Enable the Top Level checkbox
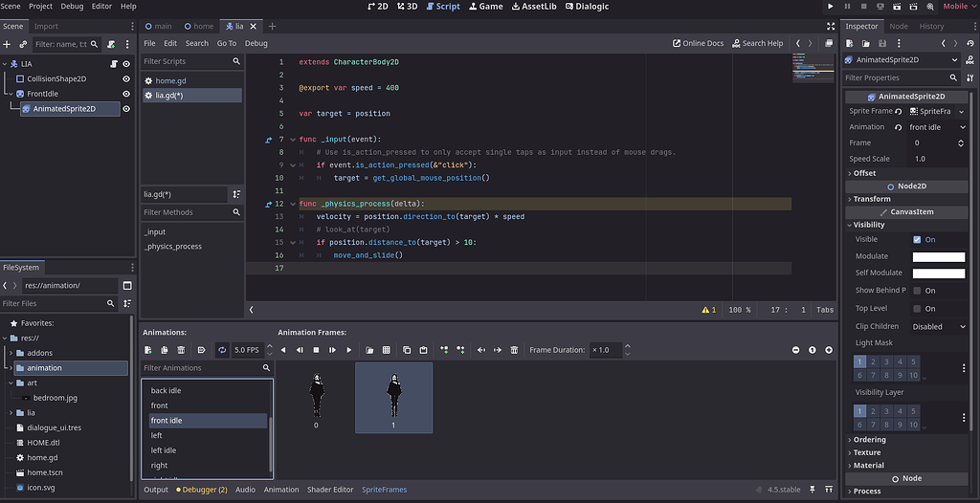Screen dimensions: 980x503 917,309
